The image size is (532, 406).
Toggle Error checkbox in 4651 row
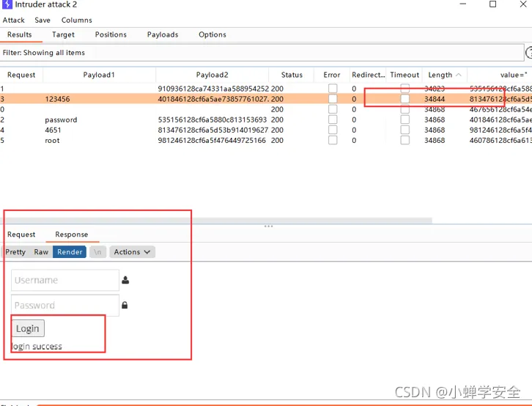(x=333, y=130)
